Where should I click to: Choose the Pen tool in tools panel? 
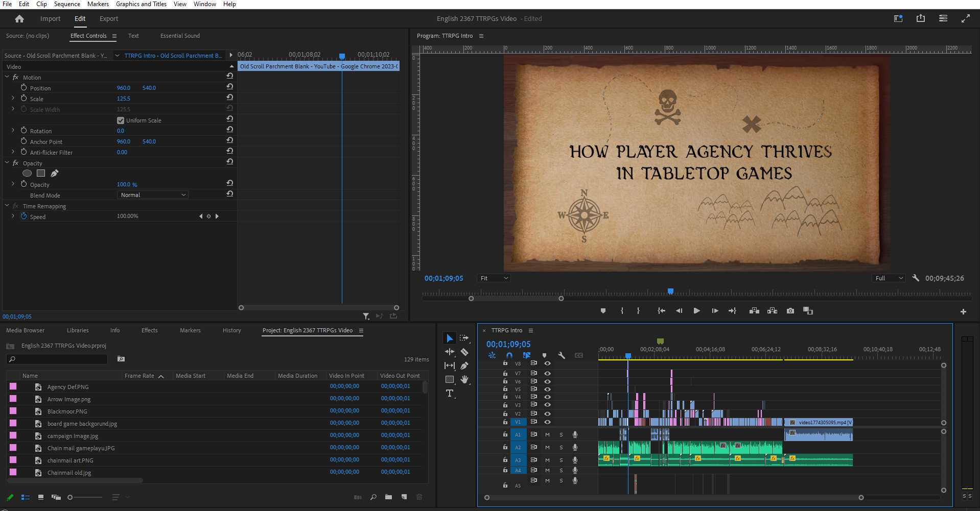click(464, 366)
